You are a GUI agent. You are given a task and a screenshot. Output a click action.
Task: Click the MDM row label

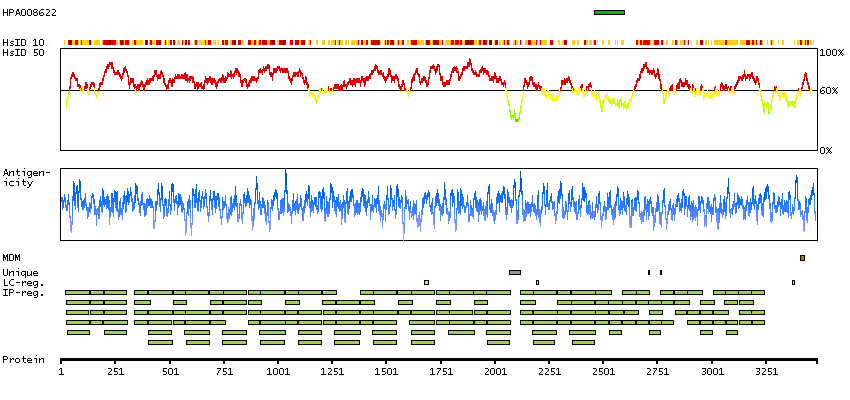point(12,258)
